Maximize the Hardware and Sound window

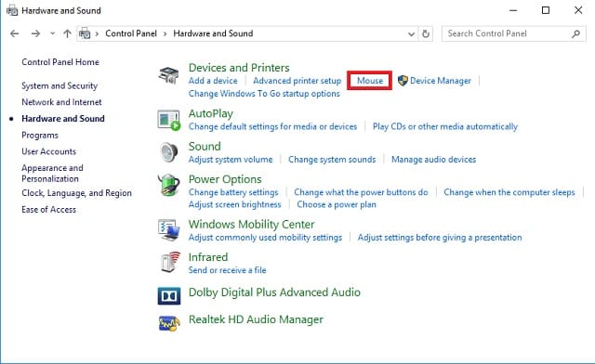(546, 10)
